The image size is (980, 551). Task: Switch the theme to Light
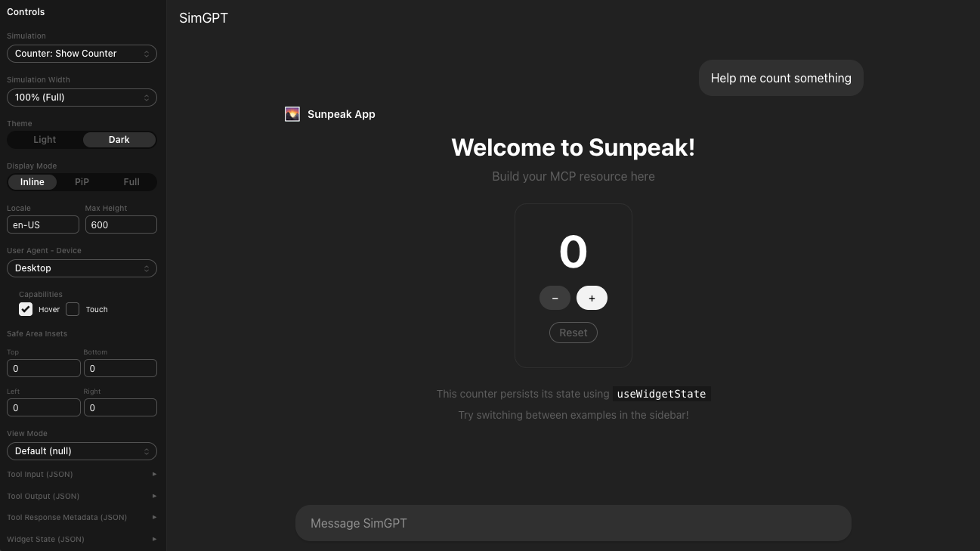click(44, 140)
